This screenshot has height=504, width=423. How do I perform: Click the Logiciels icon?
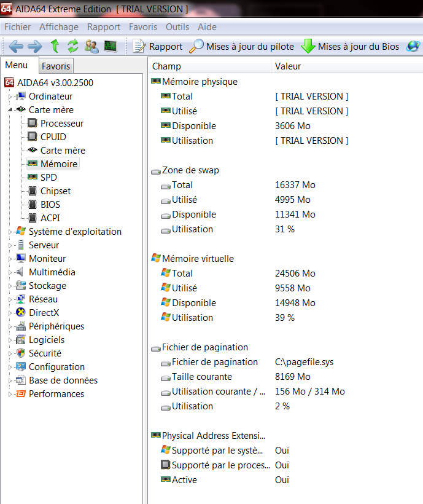point(20,340)
